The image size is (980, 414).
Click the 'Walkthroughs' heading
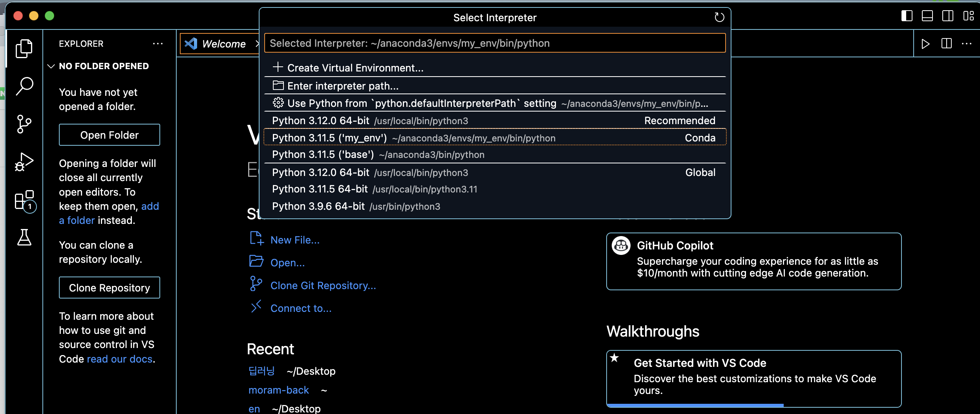[x=653, y=332]
